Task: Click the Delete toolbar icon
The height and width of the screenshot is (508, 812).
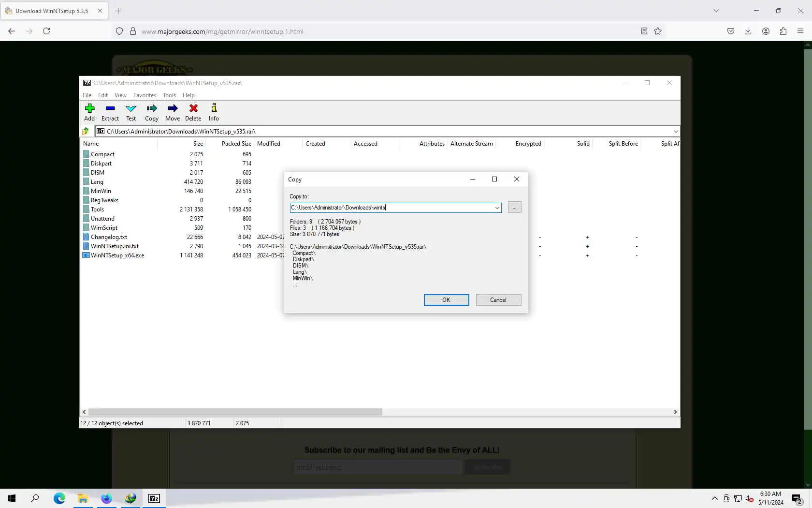Action: tap(193, 112)
